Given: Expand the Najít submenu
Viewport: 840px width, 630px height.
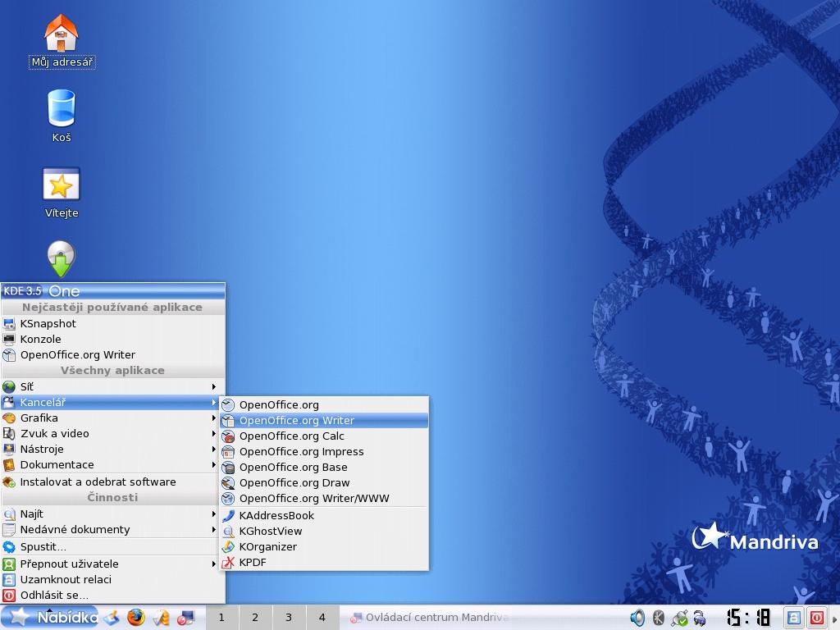Looking at the screenshot, I should [x=113, y=514].
